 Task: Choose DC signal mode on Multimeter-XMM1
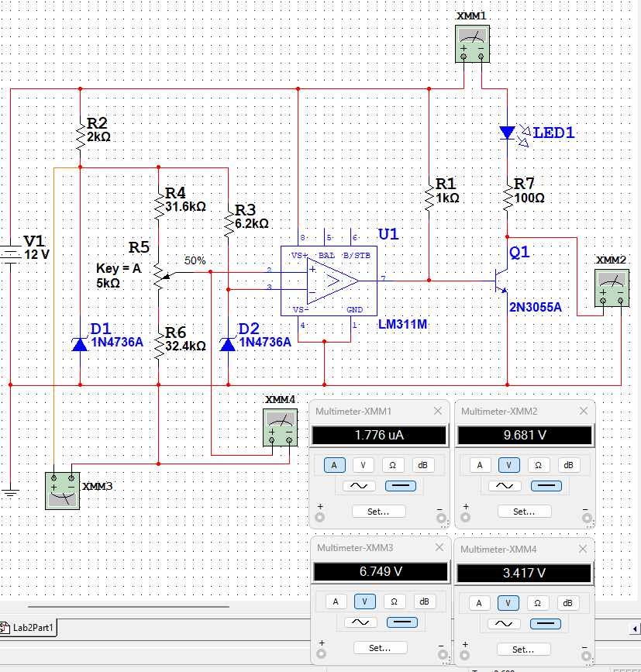(x=401, y=485)
